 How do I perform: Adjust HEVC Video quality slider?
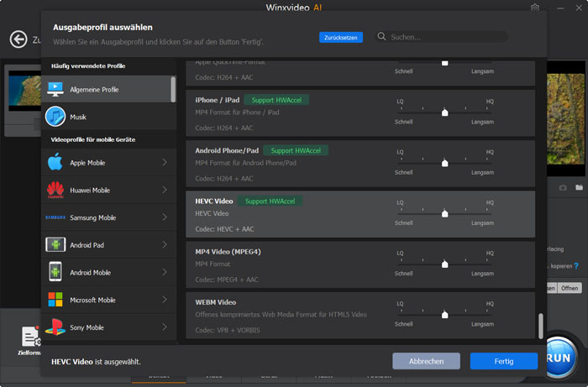click(x=444, y=213)
